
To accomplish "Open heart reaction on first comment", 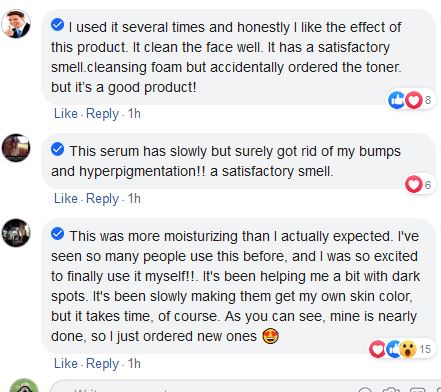I will (x=414, y=100).
